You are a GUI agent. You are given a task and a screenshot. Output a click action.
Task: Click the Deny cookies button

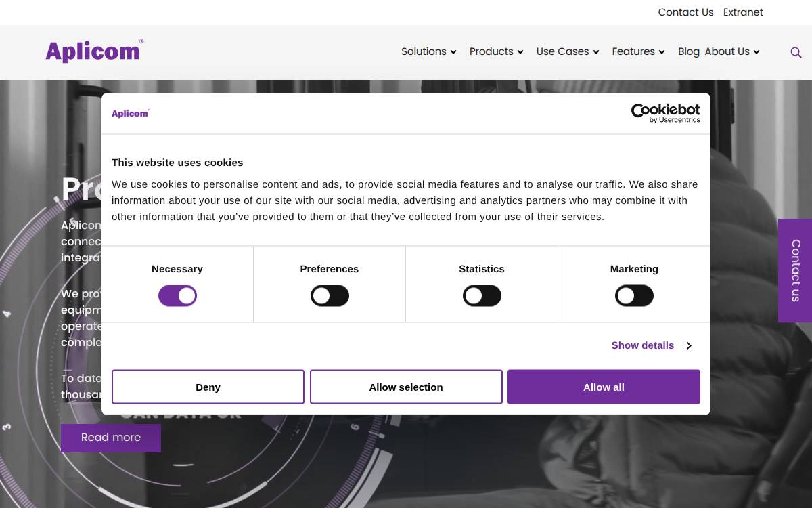(208, 387)
